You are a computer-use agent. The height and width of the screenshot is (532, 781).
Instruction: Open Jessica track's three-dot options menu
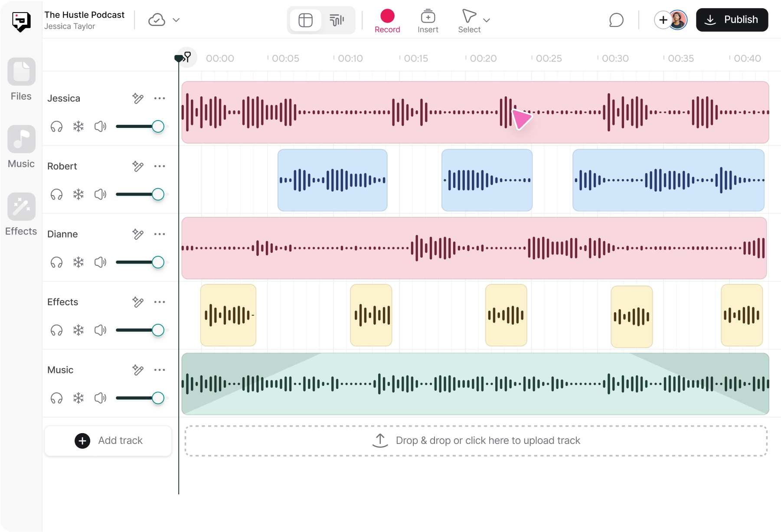[160, 98]
